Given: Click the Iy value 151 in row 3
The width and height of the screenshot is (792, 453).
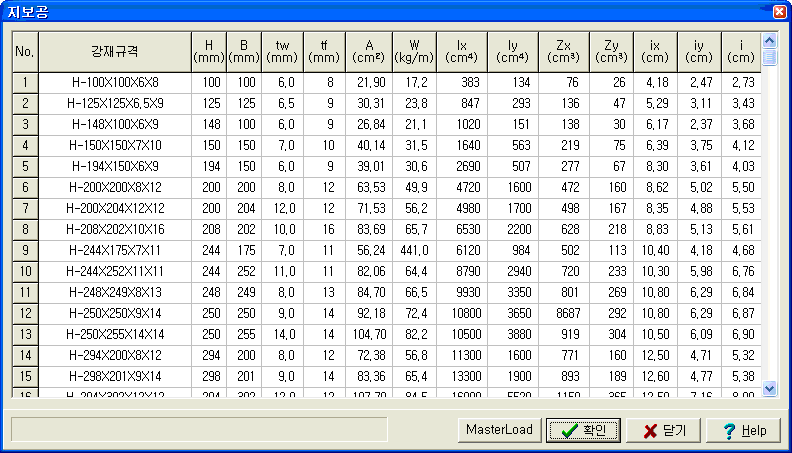Looking at the screenshot, I should coord(513,124).
